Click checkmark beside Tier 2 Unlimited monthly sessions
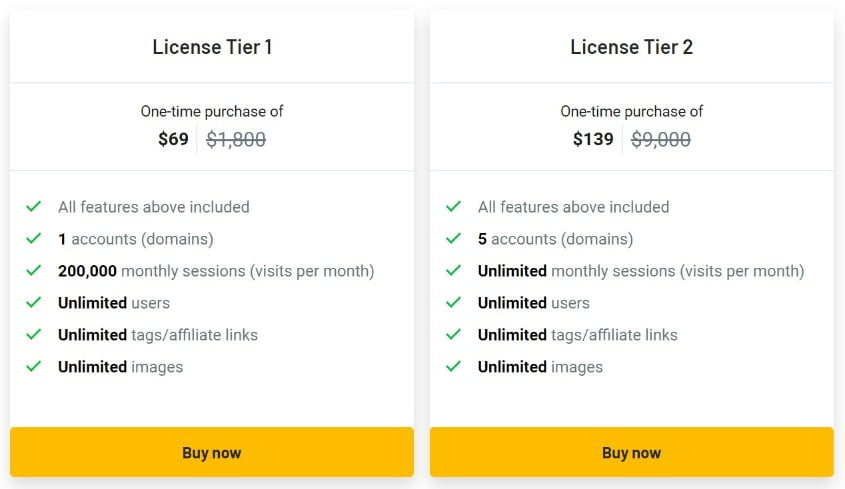Screen dimensions: 845x489 [454, 271]
